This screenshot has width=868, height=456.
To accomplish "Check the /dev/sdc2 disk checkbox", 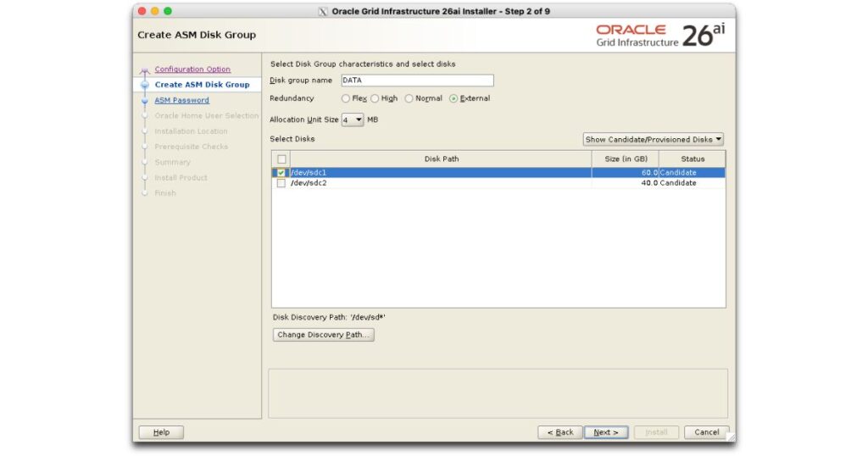I will [x=281, y=183].
